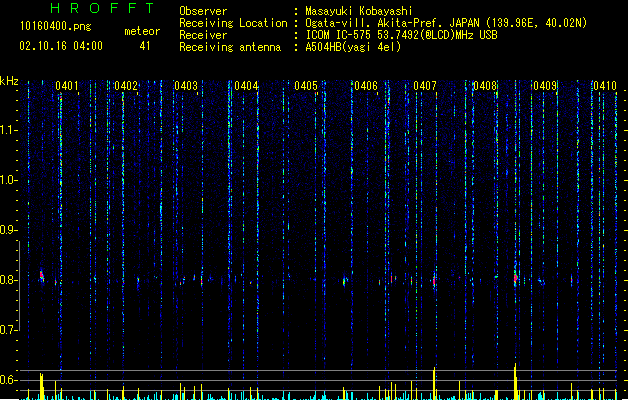This screenshot has height=400, width=629.
Task: Click the ICOM IC-575 receiver text
Action: [x=402, y=35]
